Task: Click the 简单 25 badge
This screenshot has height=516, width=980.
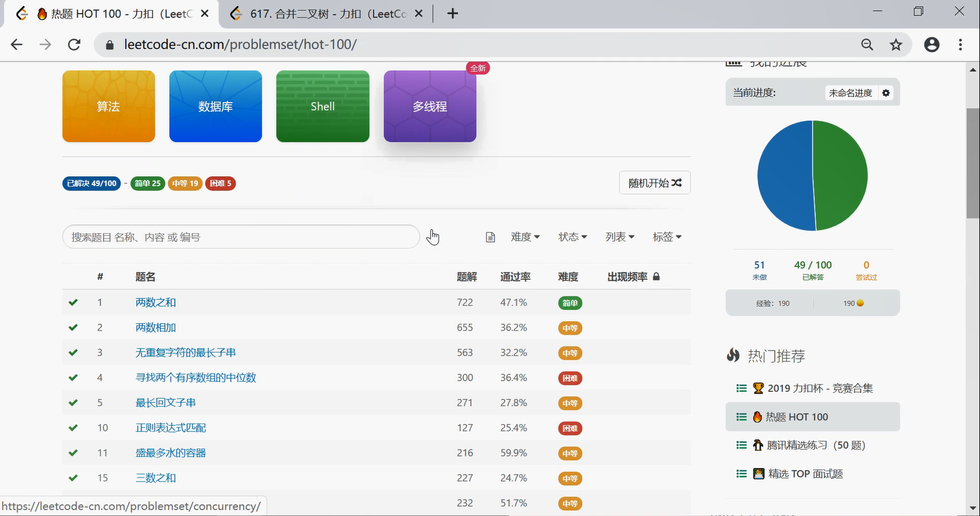Action: click(x=147, y=183)
